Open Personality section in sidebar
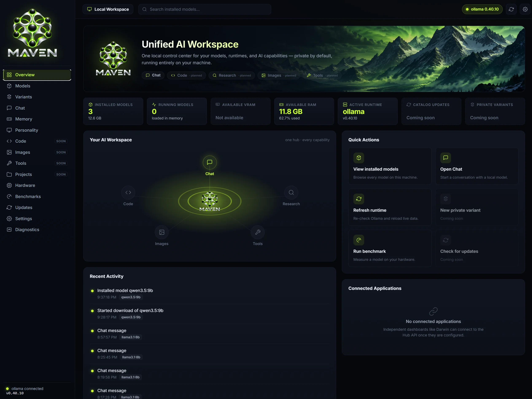 37,130
